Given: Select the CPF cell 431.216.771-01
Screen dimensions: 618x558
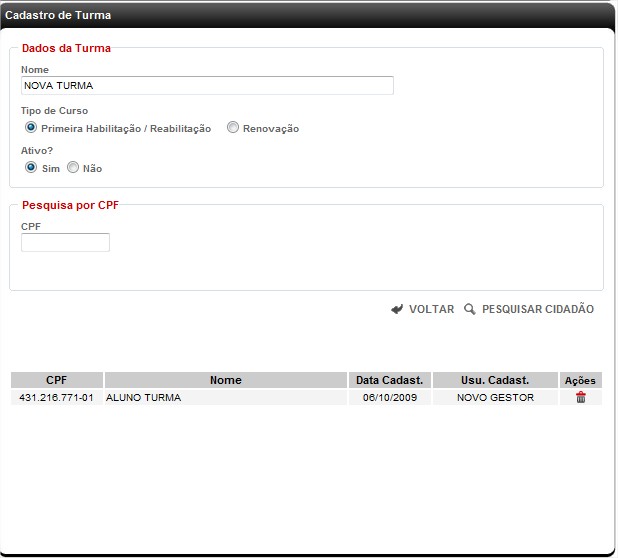Looking at the screenshot, I should coord(56,397).
